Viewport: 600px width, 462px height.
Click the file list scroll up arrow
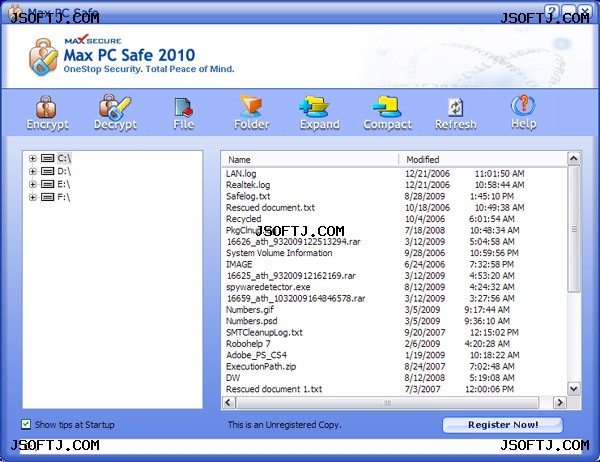574,158
